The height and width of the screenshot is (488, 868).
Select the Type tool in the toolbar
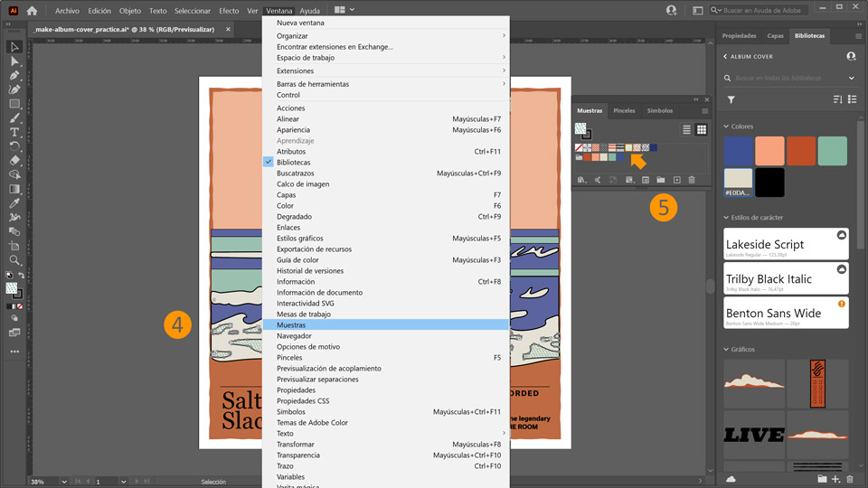pos(14,132)
